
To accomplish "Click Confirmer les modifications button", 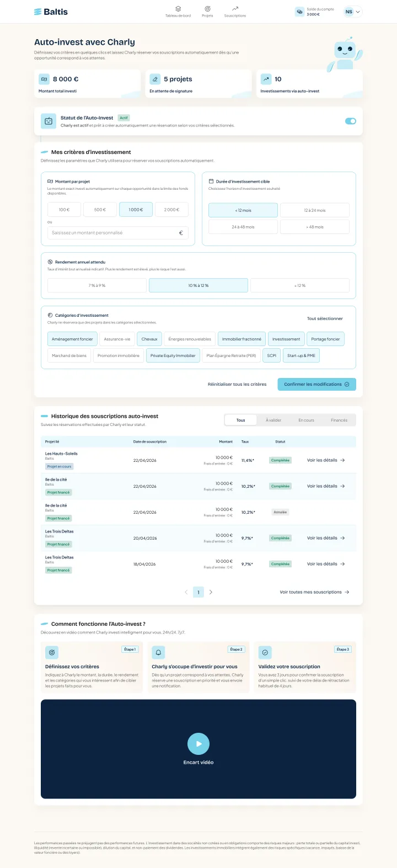I will coord(316,385).
